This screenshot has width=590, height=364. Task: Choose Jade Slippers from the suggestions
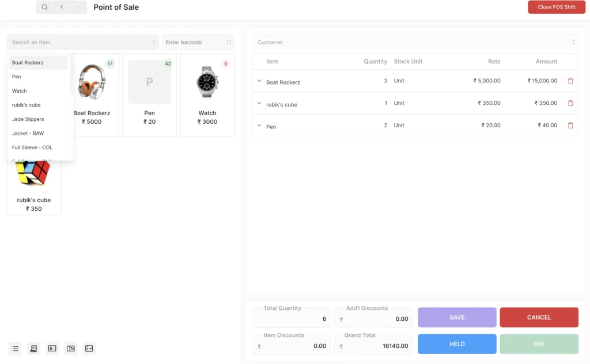pyautogui.click(x=38, y=119)
